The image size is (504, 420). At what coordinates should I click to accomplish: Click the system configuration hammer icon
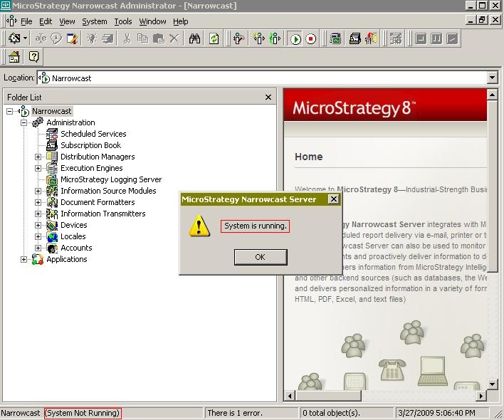238,38
